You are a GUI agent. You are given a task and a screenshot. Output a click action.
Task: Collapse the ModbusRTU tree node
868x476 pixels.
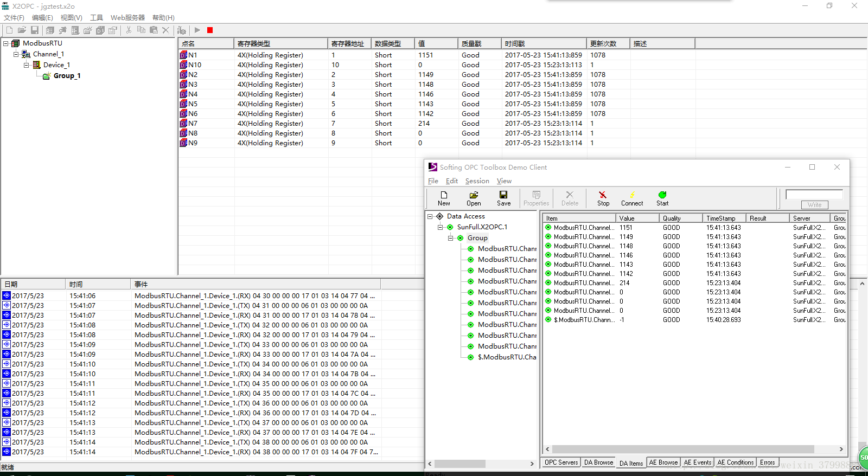click(x=5, y=43)
